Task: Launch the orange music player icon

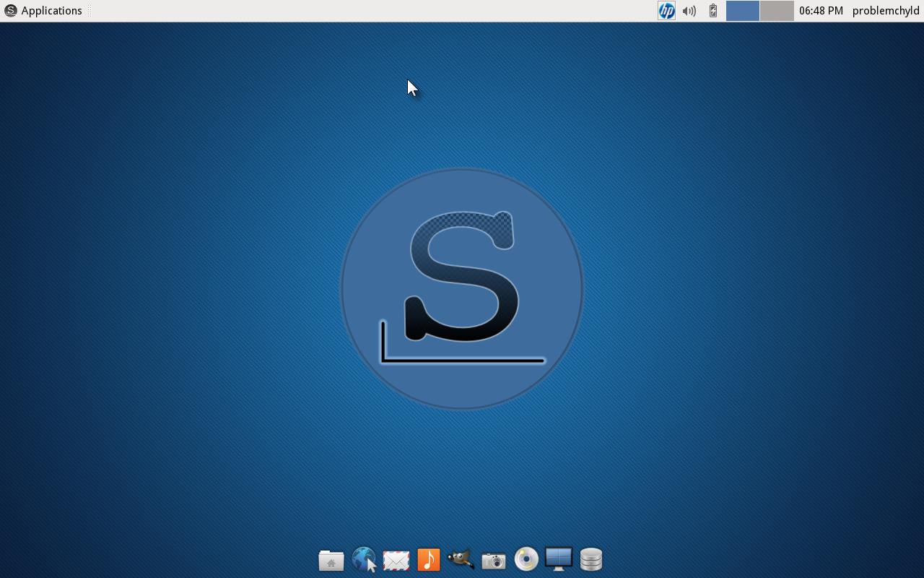Action: (x=429, y=560)
